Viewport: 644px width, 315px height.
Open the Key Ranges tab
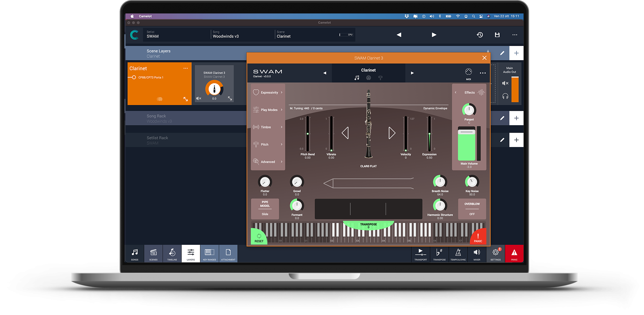210,254
